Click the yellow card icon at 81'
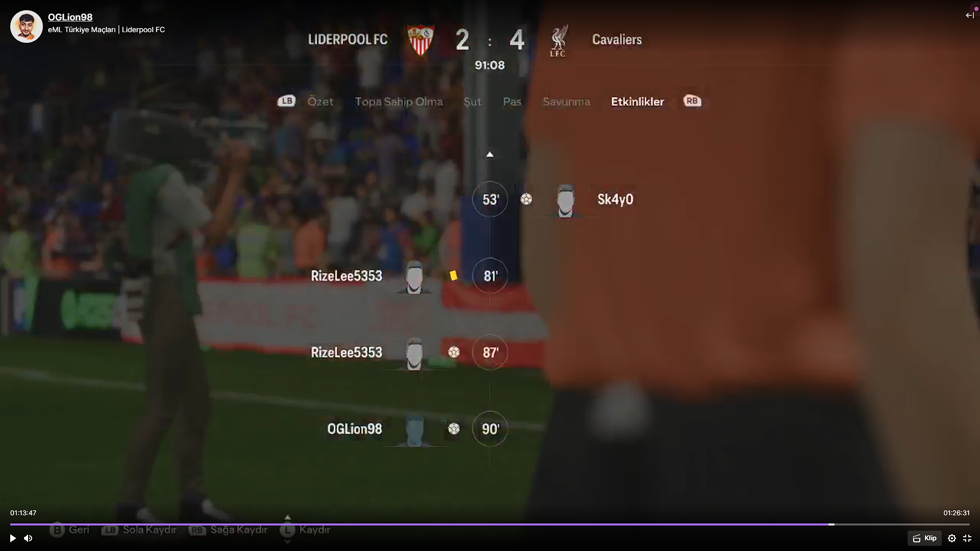The image size is (980, 551). [453, 275]
